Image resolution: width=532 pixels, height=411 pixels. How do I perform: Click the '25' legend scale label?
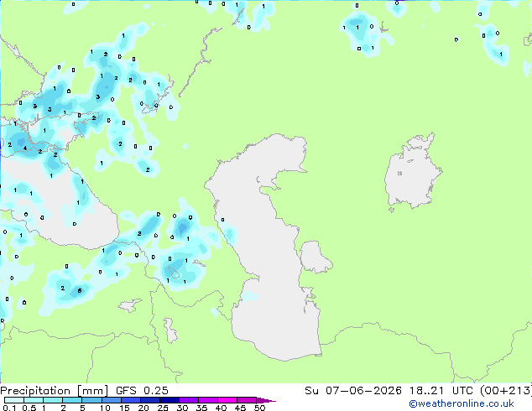[163, 408]
